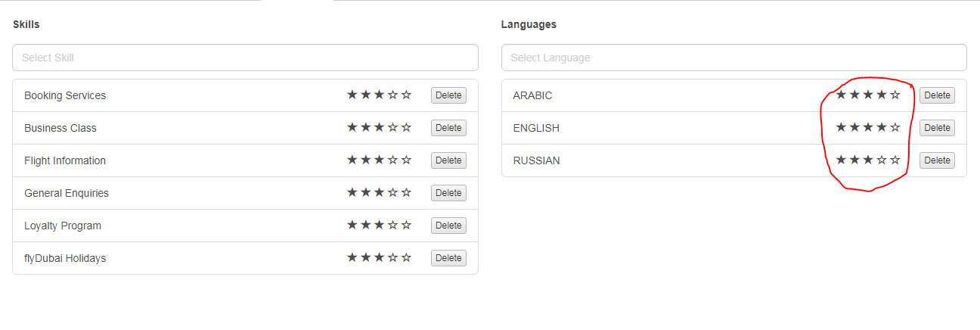Set RUSSIAN rating to one star
This screenshot has height=330, width=980.
[841, 160]
